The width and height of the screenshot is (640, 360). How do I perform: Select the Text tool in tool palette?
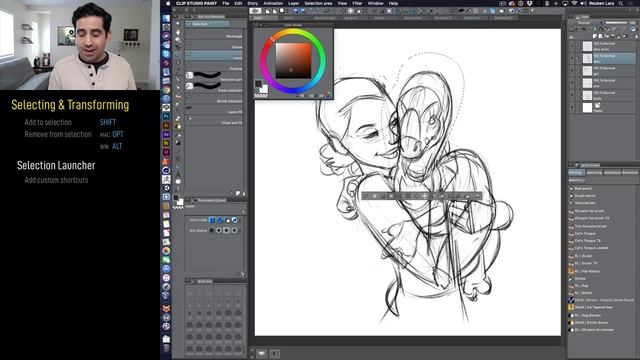coord(178,174)
